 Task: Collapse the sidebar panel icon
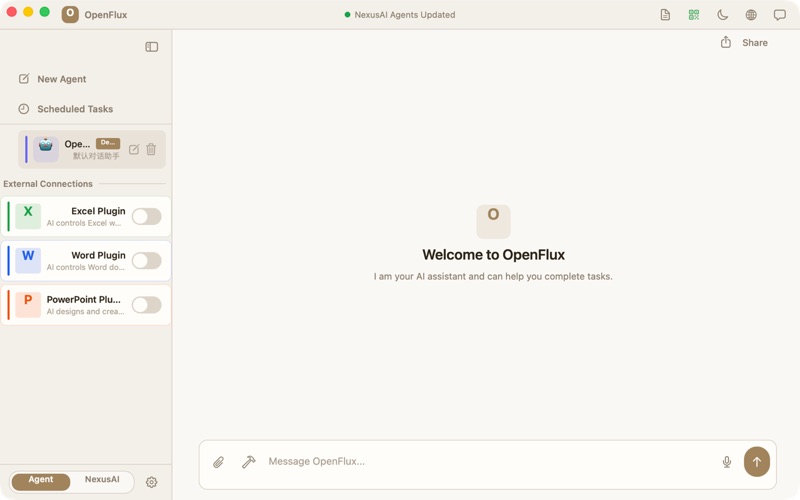point(152,47)
